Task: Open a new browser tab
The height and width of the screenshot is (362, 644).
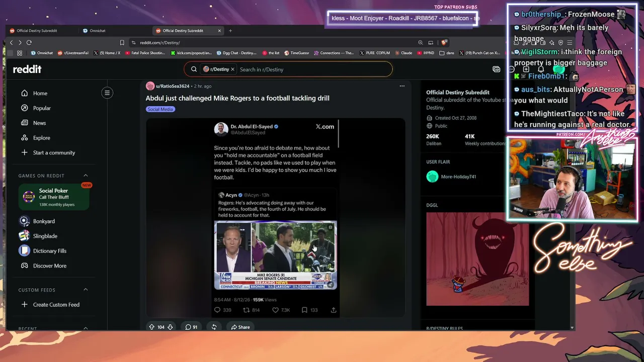Action: coord(230,31)
